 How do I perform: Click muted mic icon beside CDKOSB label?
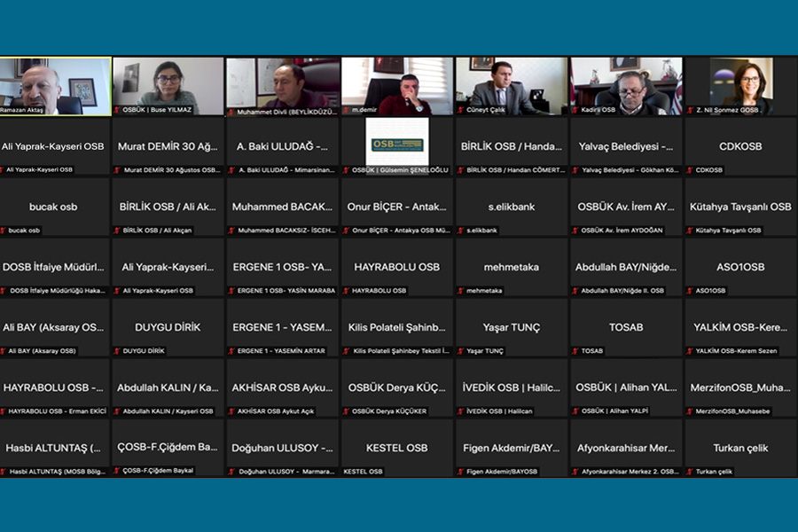690,170
